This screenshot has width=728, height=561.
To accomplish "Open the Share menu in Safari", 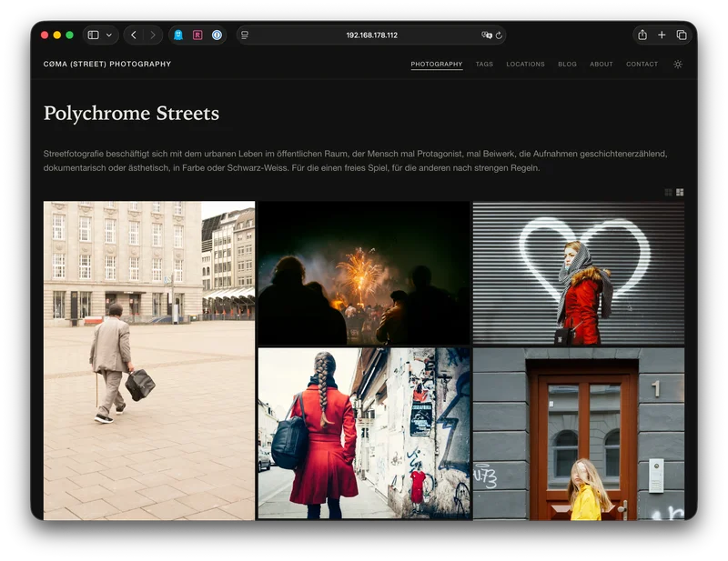I will 642,35.
